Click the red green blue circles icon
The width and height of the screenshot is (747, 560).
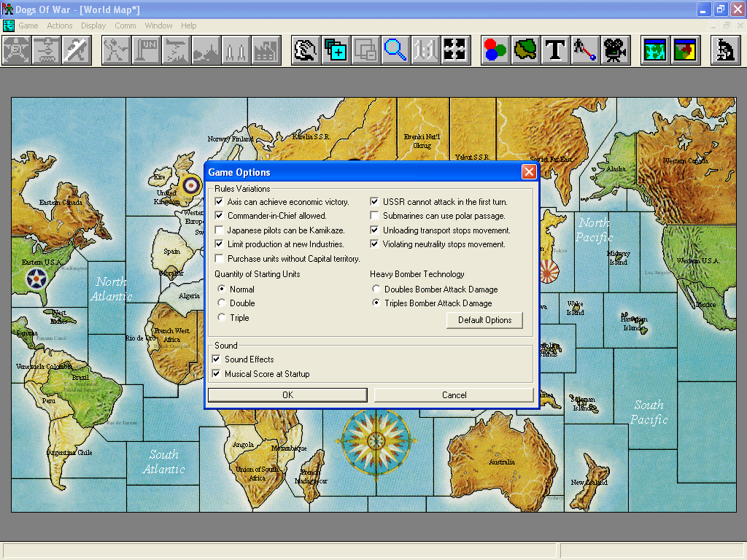pos(495,50)
